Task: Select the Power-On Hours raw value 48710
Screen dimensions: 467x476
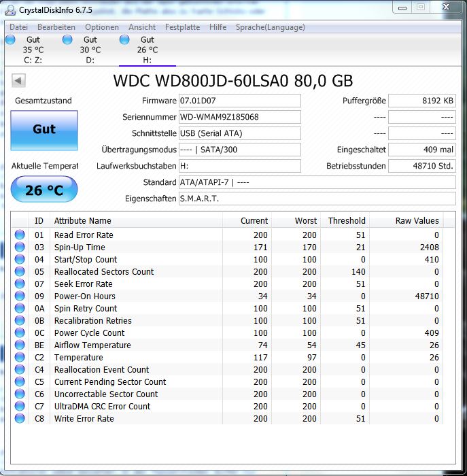Action: (427, 296)
